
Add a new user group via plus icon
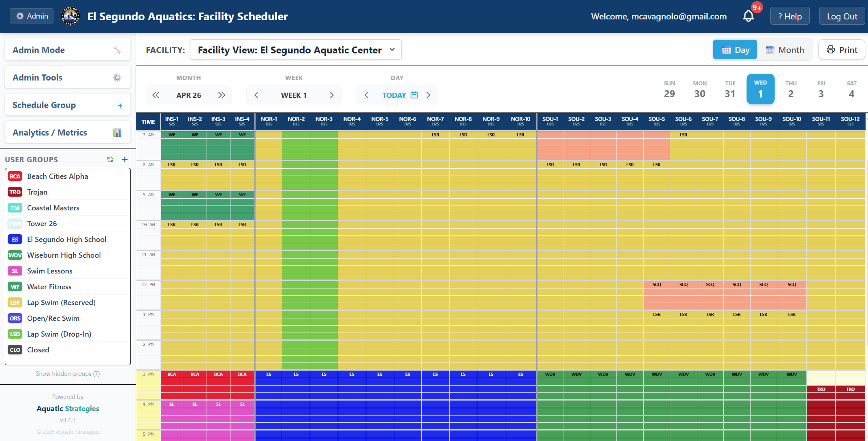(x=125, y=159)
